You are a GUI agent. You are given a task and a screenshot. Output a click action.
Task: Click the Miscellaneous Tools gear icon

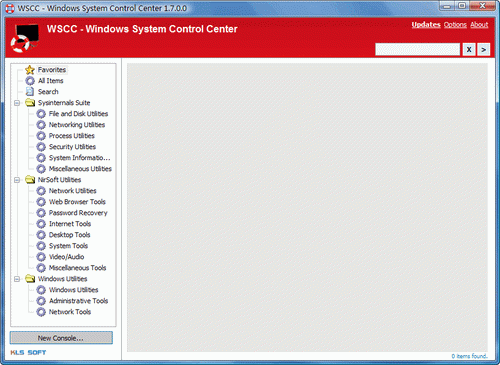click(x=41, y=268)
